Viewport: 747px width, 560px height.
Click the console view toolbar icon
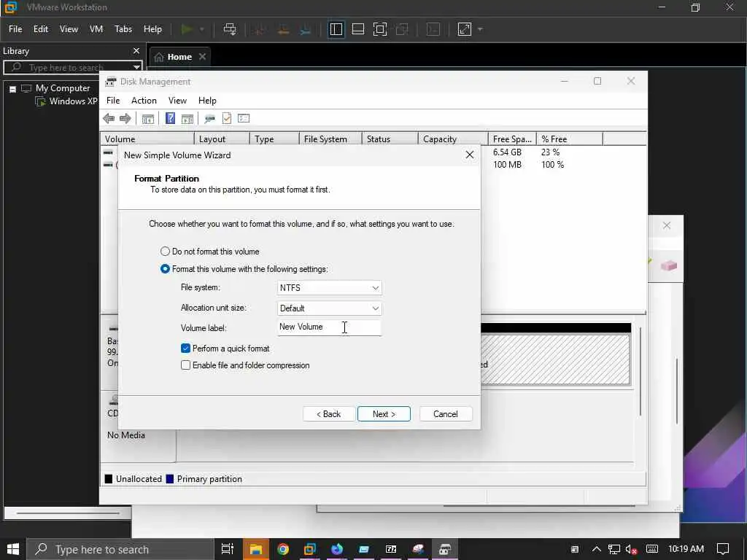point(433,29)
